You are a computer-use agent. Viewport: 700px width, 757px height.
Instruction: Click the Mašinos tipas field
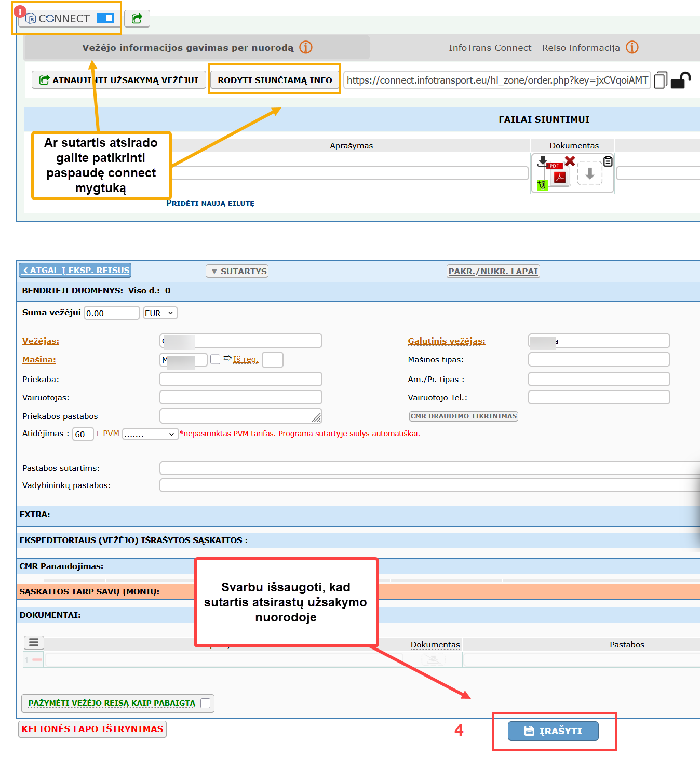(x=599, y=359)
